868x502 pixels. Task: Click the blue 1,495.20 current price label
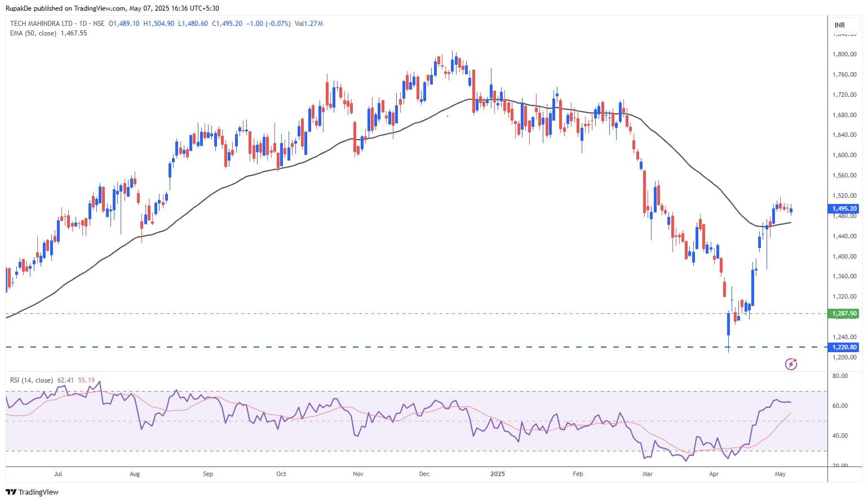[x=844, y=208]
